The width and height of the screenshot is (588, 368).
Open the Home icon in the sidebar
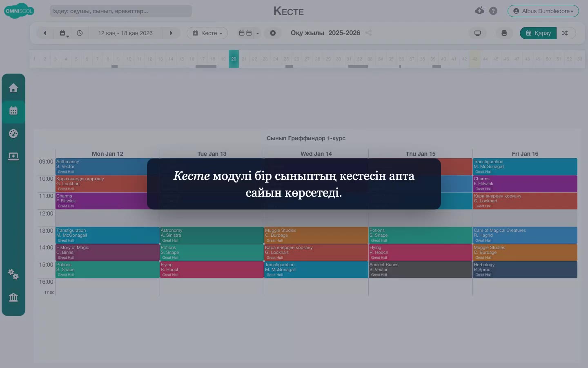(13, 88)
